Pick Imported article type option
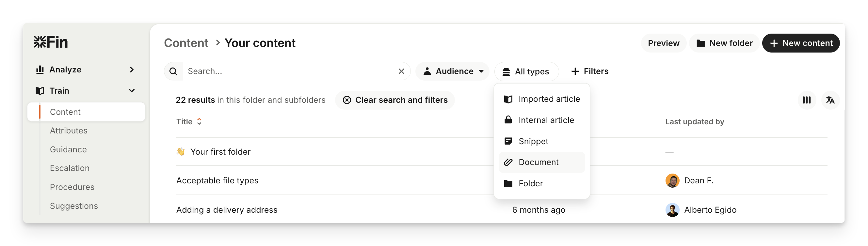868x246 pixels. (x=549, y=99)
